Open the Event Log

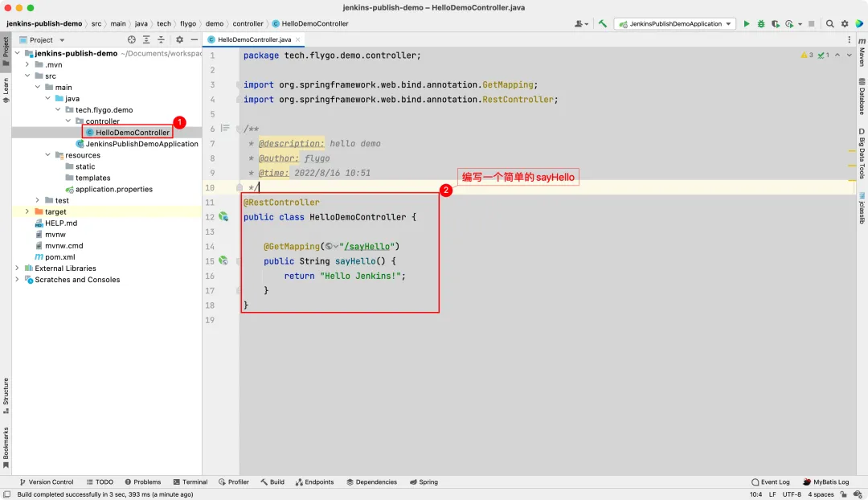771,482
